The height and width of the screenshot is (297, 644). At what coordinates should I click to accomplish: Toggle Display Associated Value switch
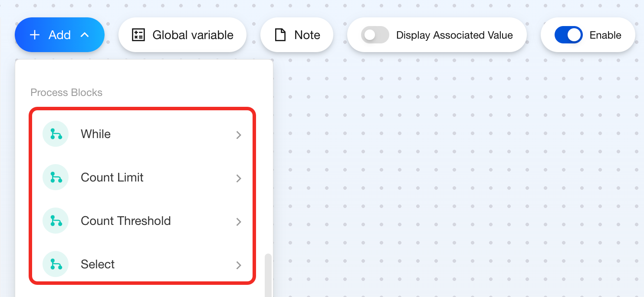click(375, 35)
